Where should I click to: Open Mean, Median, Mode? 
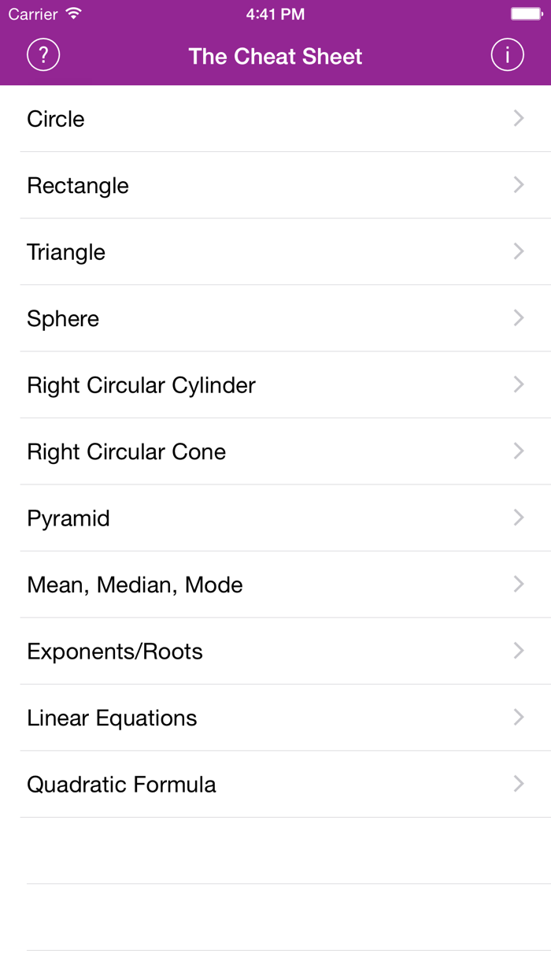point(275,584)
